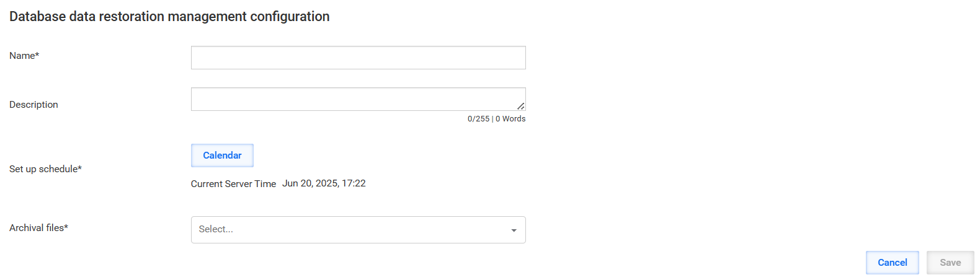Focus the Description text area
This screenshot has height=280, width=980.
coord(358,99)
